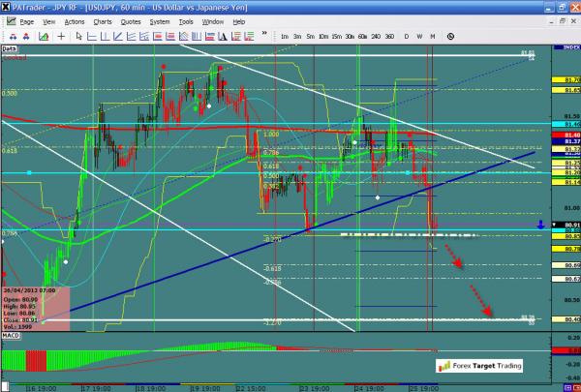Click the clock icon after timeframes
Viewport: 581px width, 392px height.
tap(452, 36)
